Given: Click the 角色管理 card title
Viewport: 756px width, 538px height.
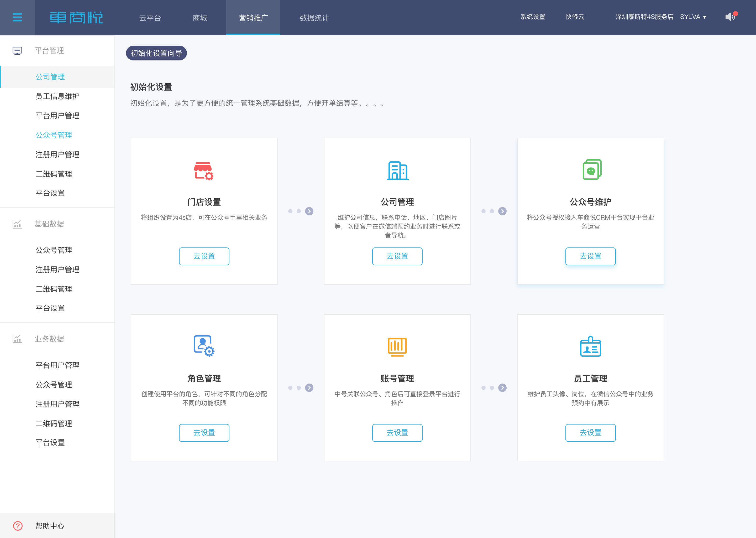Looking at the screenshot, I should [204, 378].
